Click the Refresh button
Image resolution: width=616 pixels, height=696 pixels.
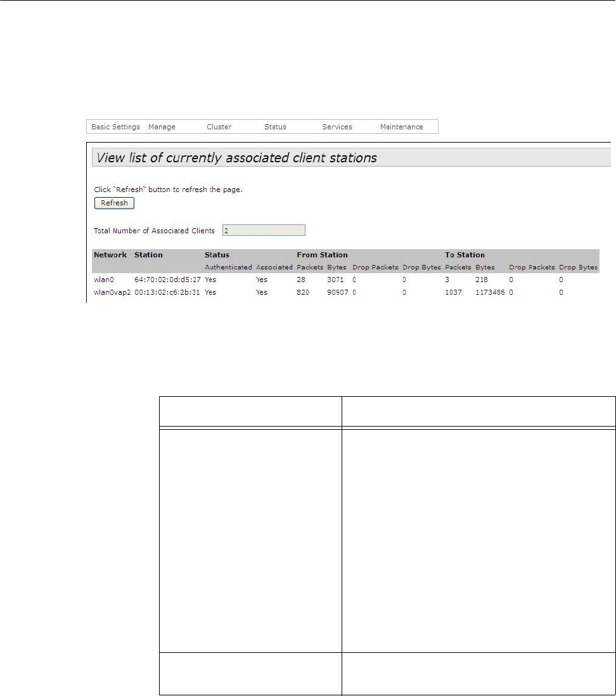click(114, 203)
